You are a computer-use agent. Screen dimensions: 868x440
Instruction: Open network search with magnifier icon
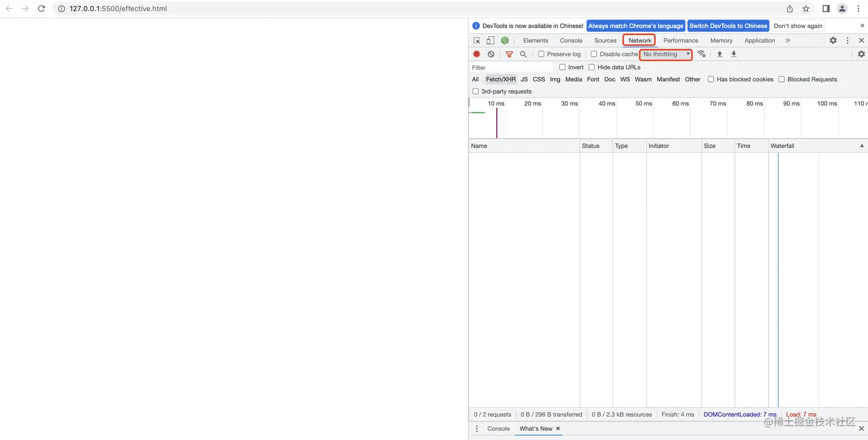(x=523, y=54)
